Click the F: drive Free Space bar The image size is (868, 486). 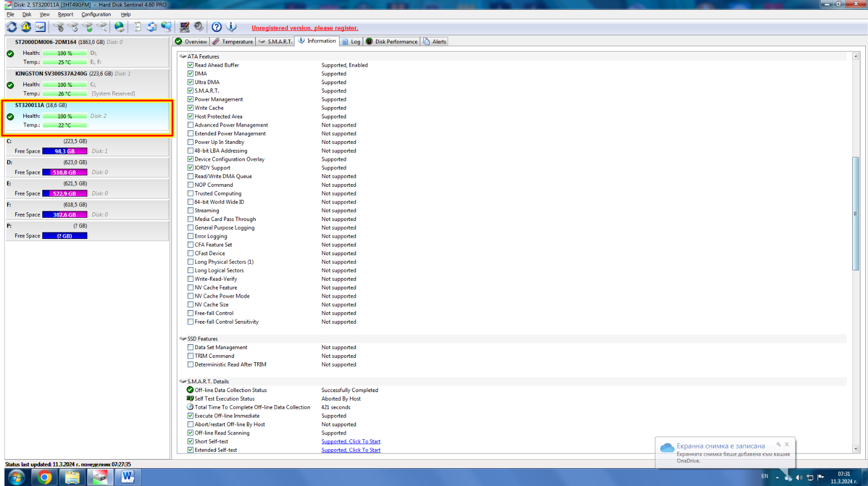pos(65,215)
